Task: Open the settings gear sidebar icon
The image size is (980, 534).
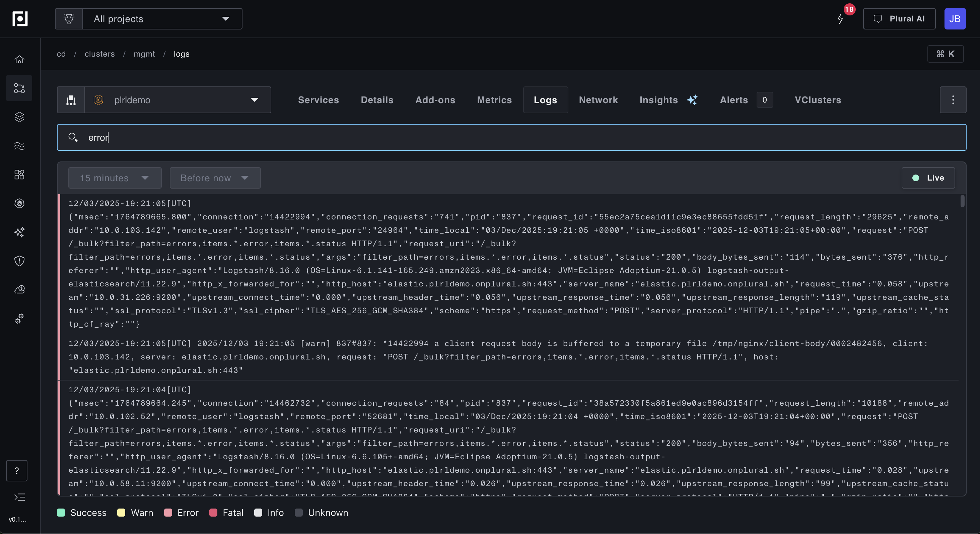Action: (x=19, y=319)
